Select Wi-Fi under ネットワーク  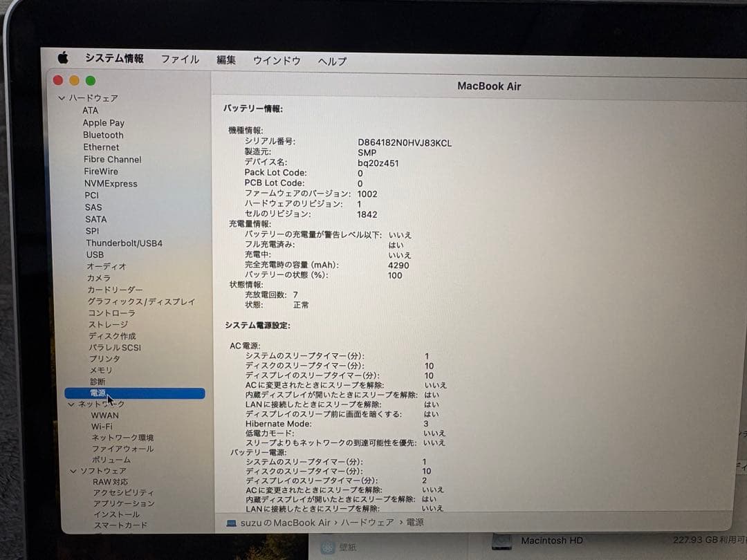(101, 426)
